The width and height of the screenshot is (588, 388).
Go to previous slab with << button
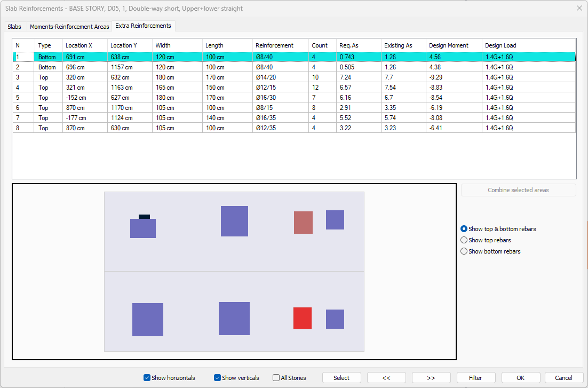[x=386, y=378]
